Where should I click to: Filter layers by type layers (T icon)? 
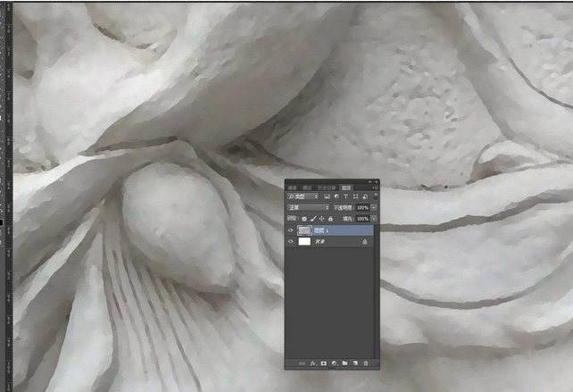point(345,196)
